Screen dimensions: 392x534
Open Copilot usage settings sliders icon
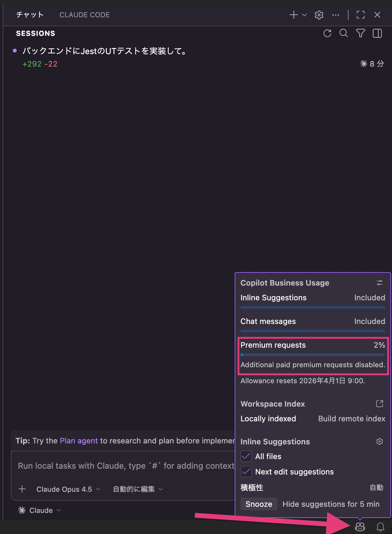pos(380,283)
